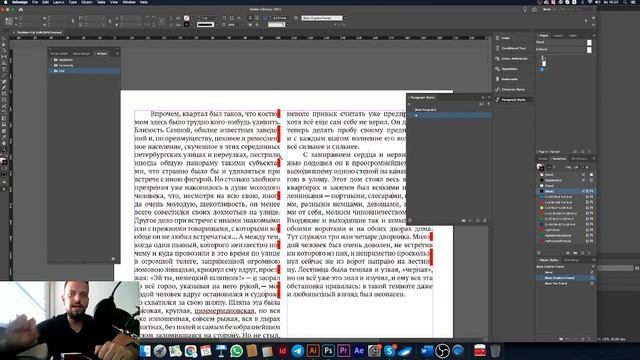640x360 pixels.
Task: Open the Paragraph Styles dock button
Action: point(513,100)
